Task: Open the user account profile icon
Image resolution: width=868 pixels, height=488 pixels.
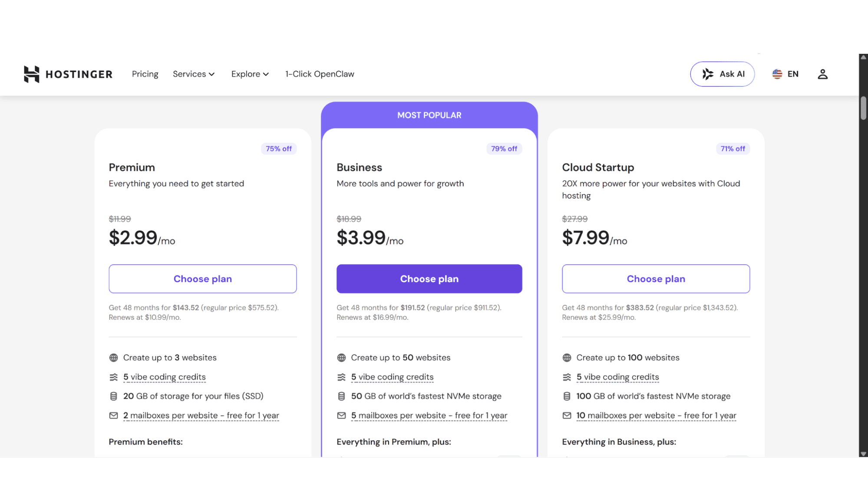Action: click(822, 74)
